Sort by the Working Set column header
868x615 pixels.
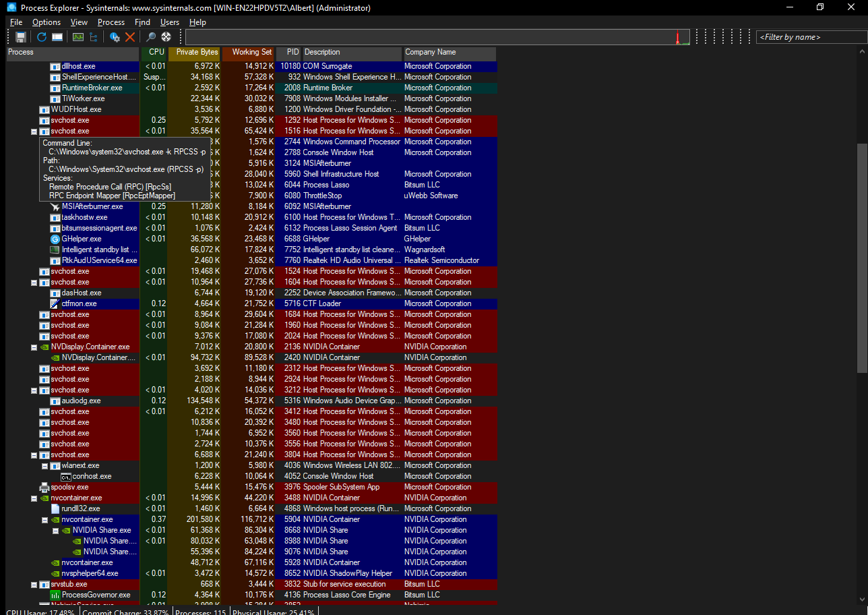[249, 54]
